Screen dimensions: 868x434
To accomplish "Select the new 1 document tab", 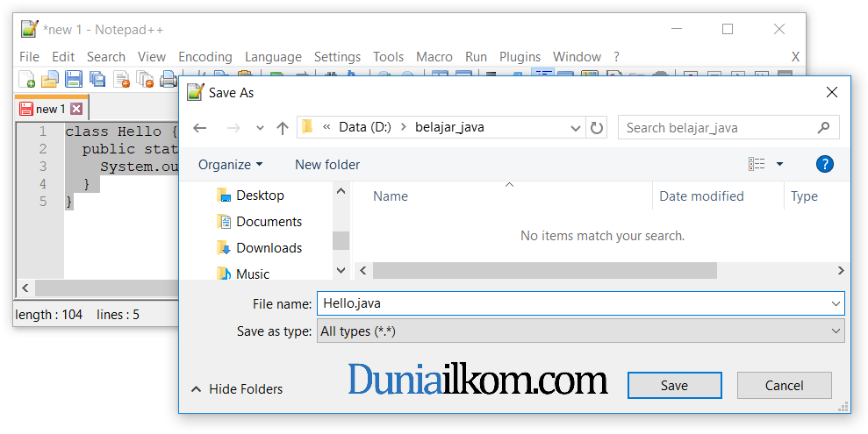I will [x=50, y=109].
